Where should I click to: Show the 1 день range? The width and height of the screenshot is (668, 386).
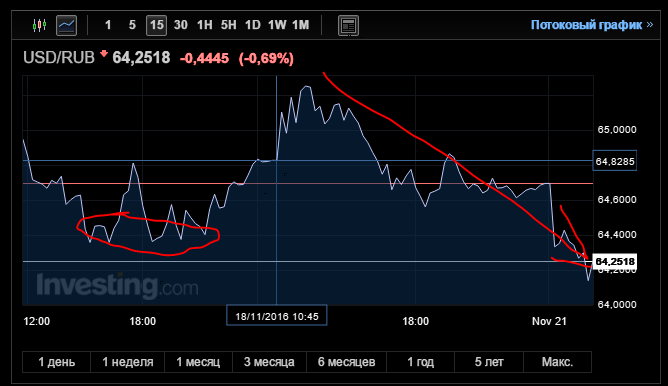pyautogui.click(x=57, y=362)
